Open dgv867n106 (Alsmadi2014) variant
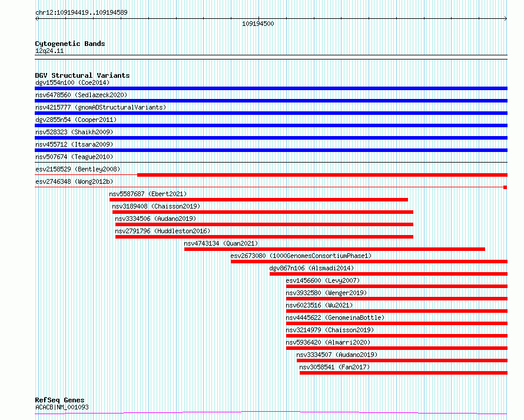524x420 pixels. pyautogui.click(x=311, y=268)
